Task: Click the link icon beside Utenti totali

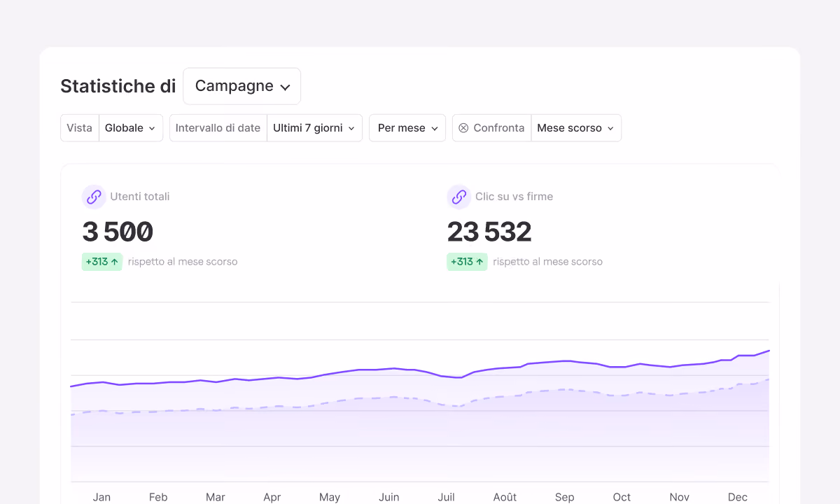Action: pyautogui.click(x=94, y=197)
